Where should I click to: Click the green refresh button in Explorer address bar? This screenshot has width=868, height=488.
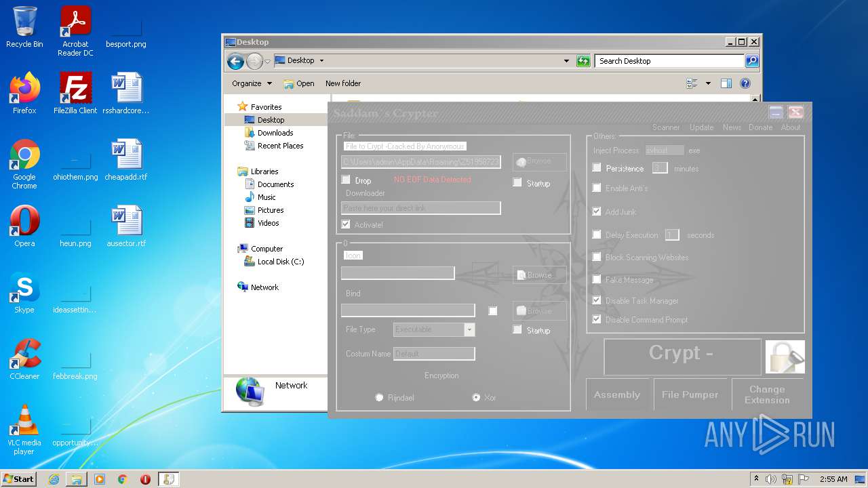point(583,61)
